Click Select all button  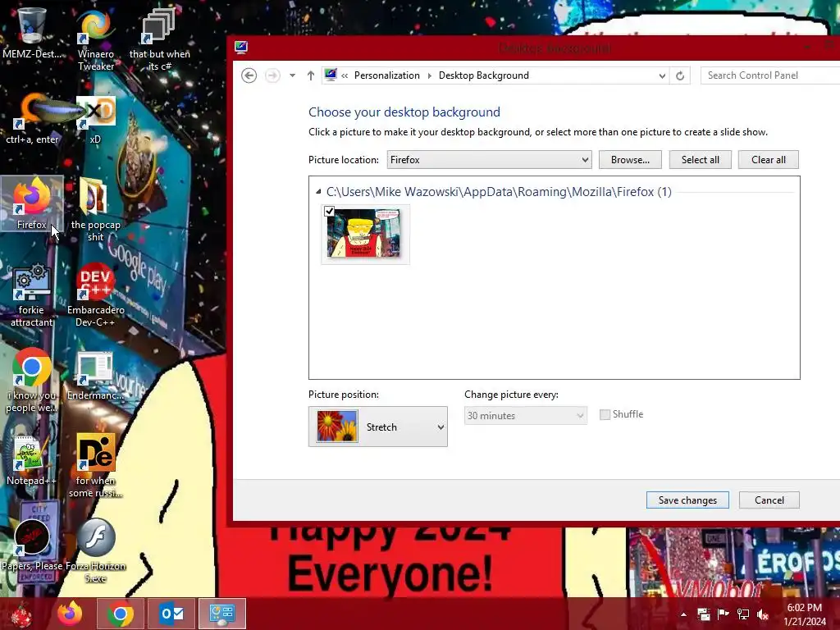click(x=701, y=160)
